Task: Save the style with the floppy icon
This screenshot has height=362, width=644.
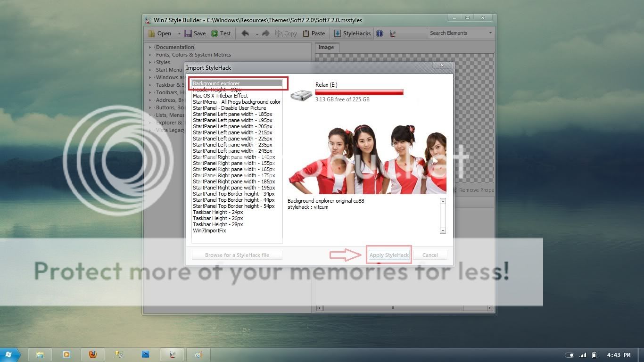Action: point(188,33)
